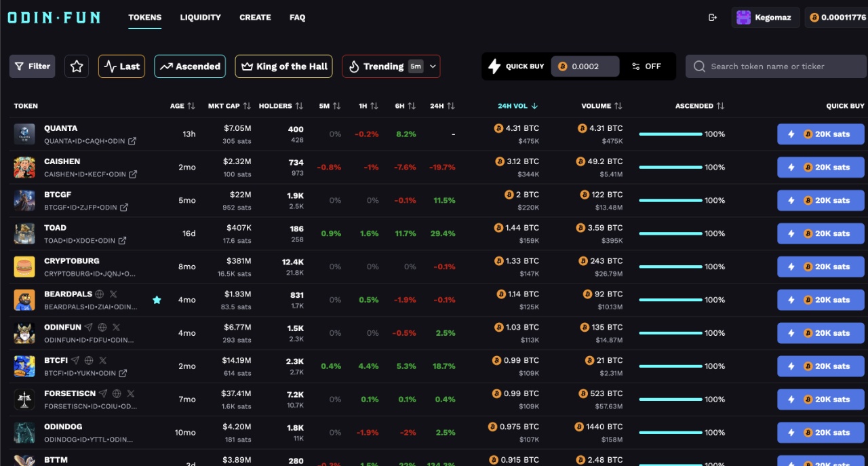
Task: Sort tokens by the HOLDERS column
Action: 280,106
